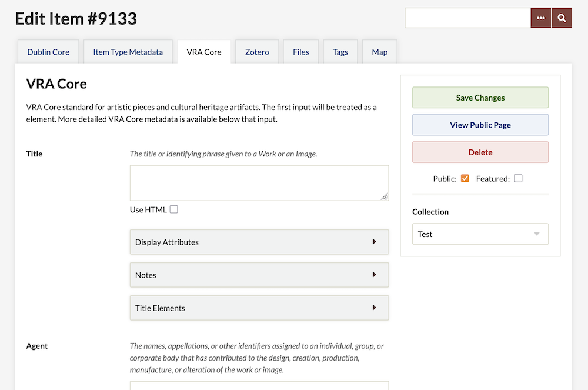Click the search input field
This screenshot has height=390, width=588.
467,18
